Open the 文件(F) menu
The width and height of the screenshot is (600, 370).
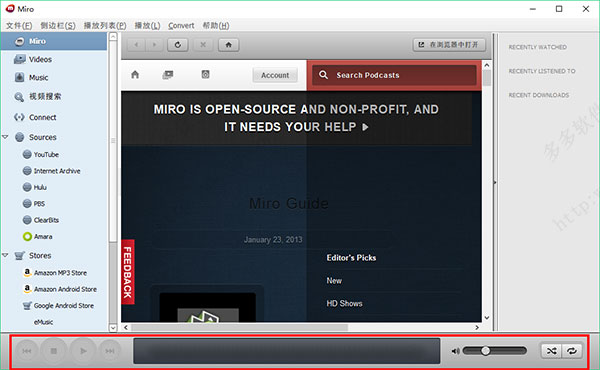coord(19,26)
